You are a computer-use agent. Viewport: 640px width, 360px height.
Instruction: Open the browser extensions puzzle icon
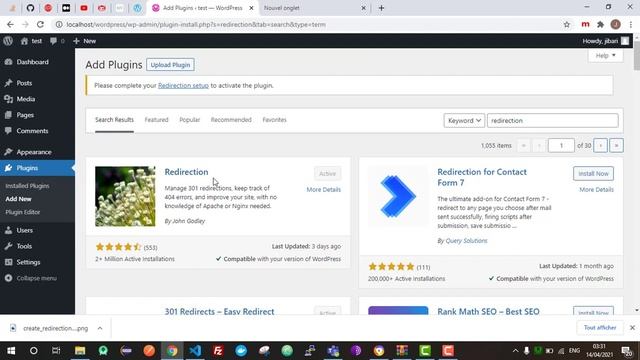(x=600, y=24)
